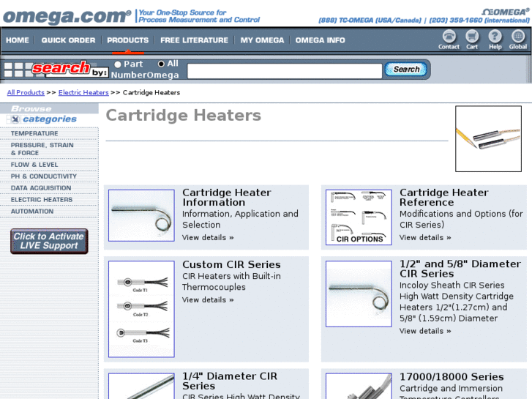
Task: Click the (888) TC-OMEGA phone number text
Action: point(370,20)
